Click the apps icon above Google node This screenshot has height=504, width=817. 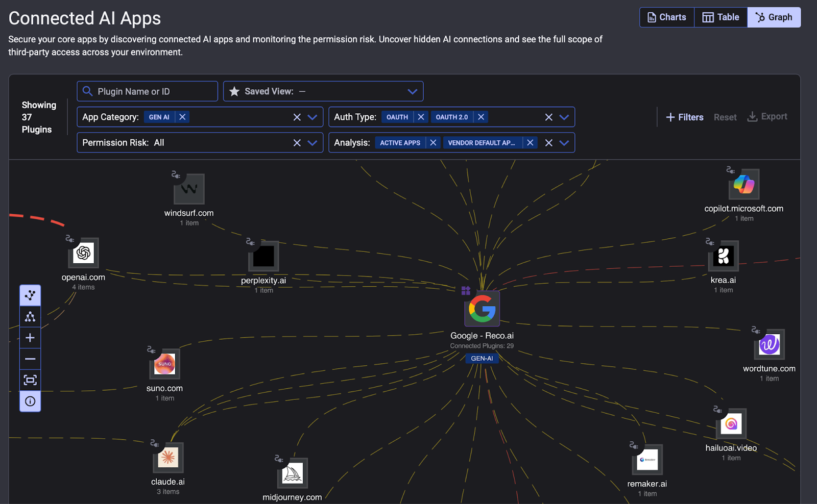(x=466, y=291)
